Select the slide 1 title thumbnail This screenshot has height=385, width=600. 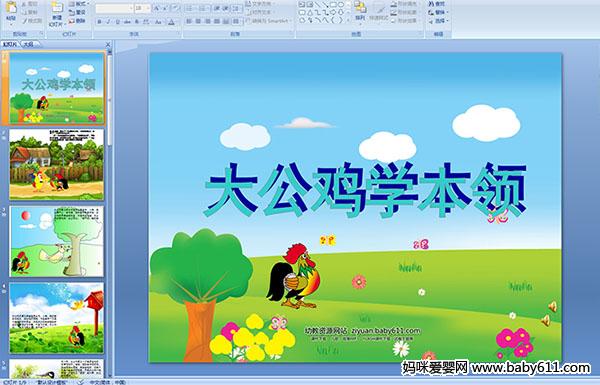pyautogui.click(x=57, y=88)
